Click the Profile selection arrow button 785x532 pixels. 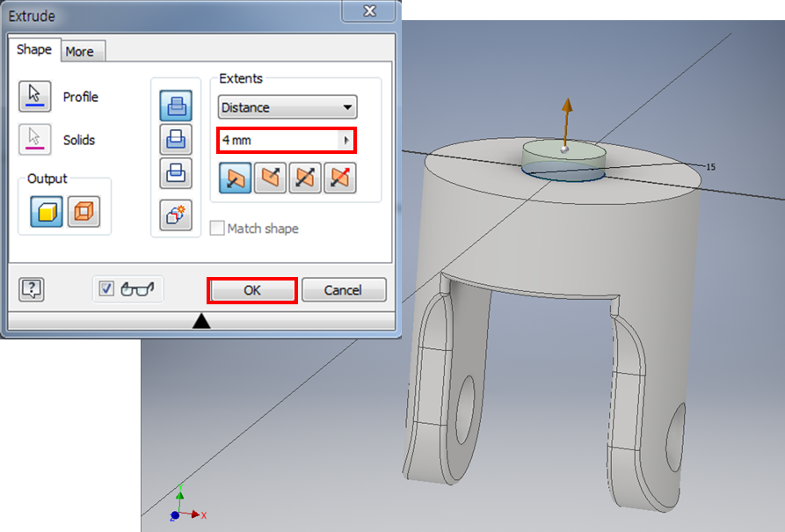click(34, 96)
